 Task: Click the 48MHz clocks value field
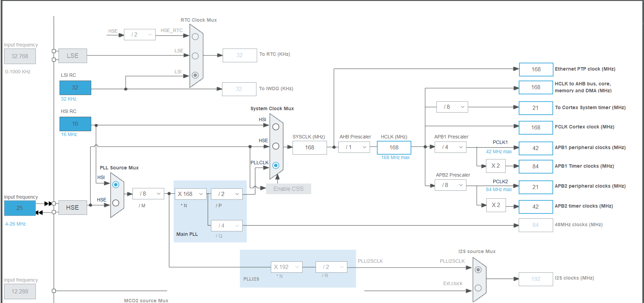(x=536, y=225)
